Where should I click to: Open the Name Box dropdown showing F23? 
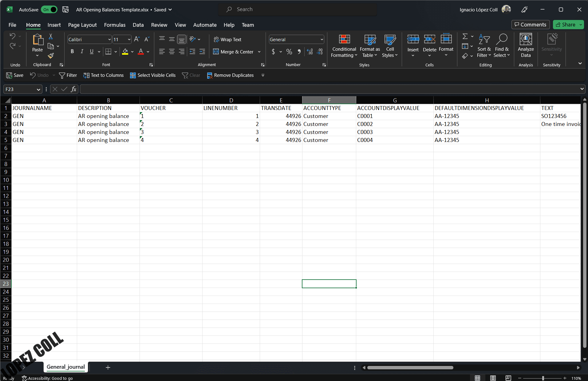click(x=38, y=89)
